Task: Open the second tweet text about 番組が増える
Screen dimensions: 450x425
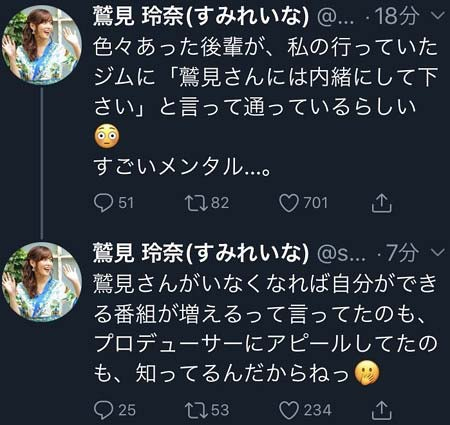Action: 266,328
